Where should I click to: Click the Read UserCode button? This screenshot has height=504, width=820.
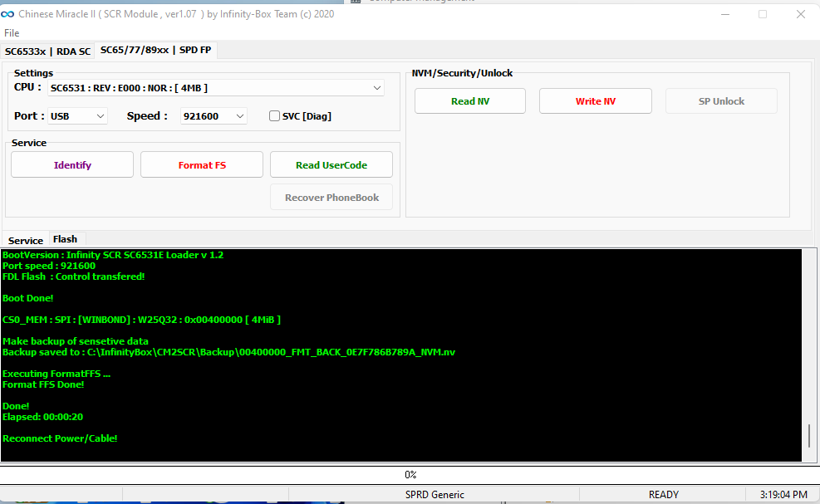click(x=331, y=164)
